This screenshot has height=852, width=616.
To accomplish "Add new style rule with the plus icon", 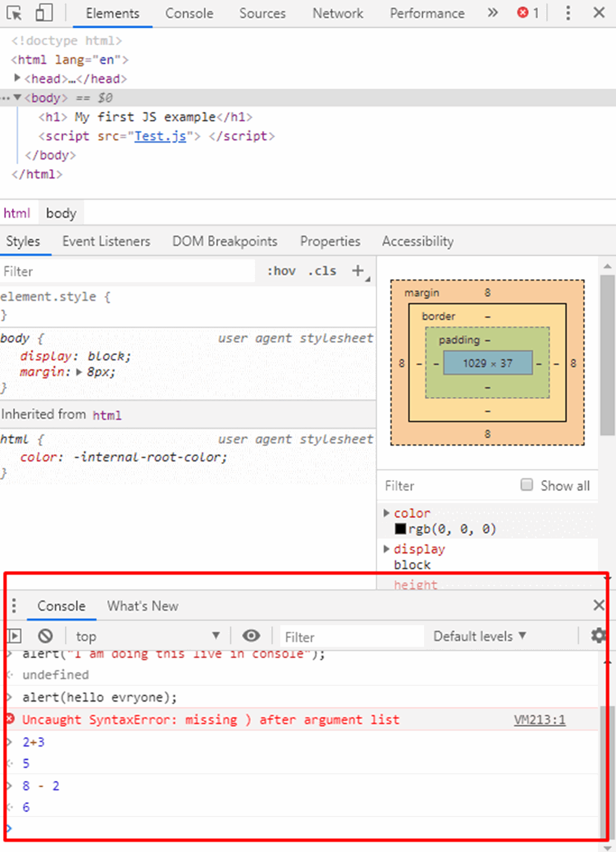I will (x=356, y=271).
